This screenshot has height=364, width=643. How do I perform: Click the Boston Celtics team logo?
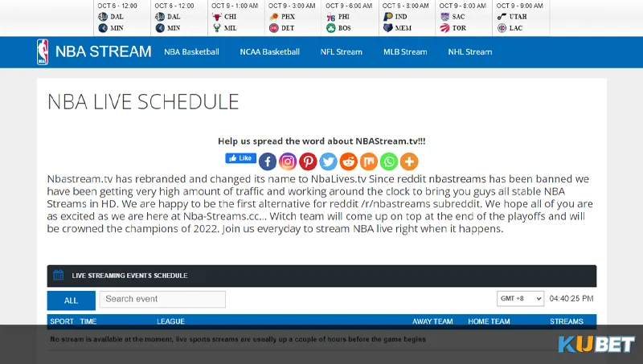tap(331, 28)
